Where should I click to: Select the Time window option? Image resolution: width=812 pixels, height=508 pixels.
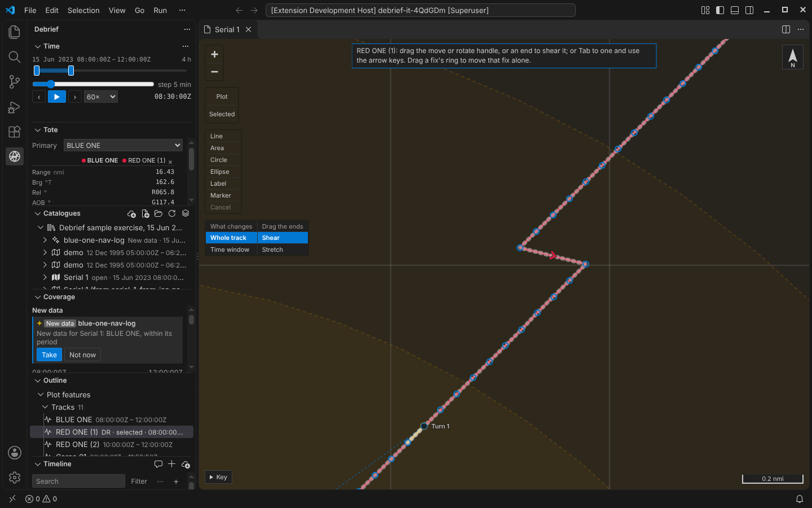coord(231,249)
